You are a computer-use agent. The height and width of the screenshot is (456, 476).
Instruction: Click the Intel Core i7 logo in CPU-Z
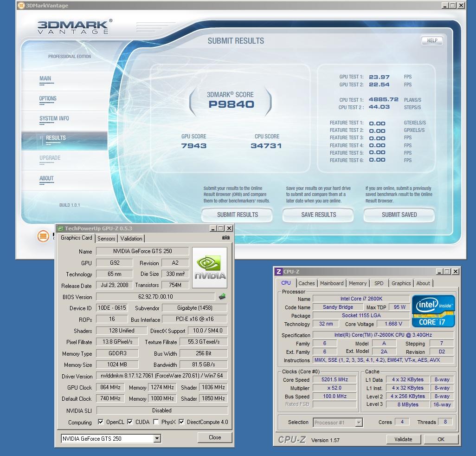[433, 311]
